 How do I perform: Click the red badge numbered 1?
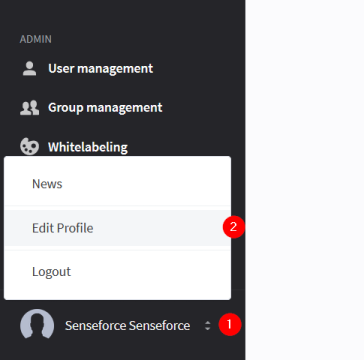point(230,324)
